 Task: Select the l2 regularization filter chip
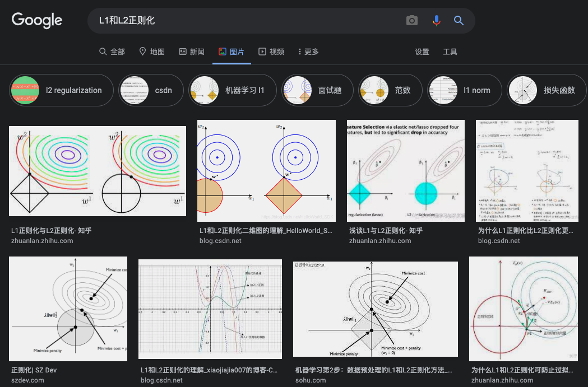tap(61, 90)
